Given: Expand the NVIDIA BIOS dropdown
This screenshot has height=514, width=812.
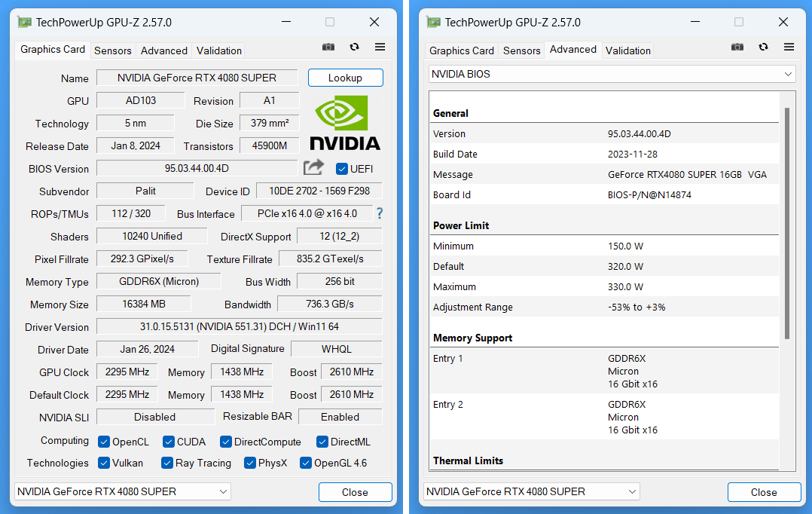Looking at the screenshot, I should pyautogui.click(x=612, y=74).
